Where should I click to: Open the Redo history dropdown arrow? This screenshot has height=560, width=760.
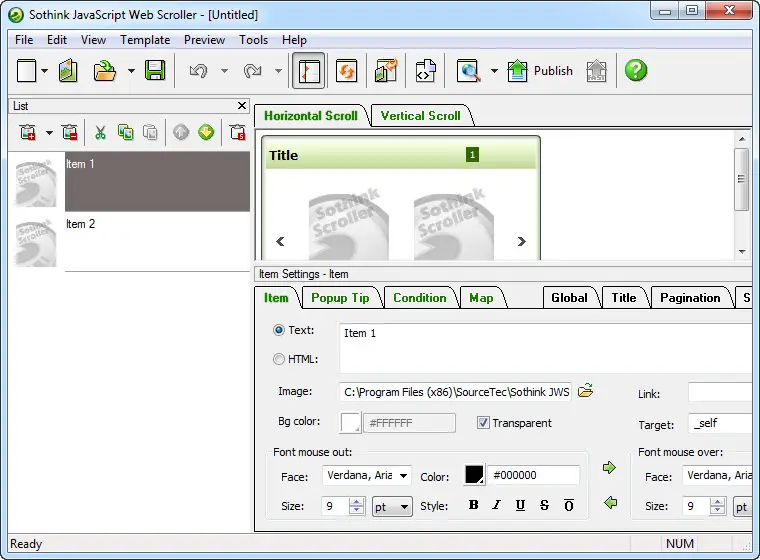[x=278, y=71]
